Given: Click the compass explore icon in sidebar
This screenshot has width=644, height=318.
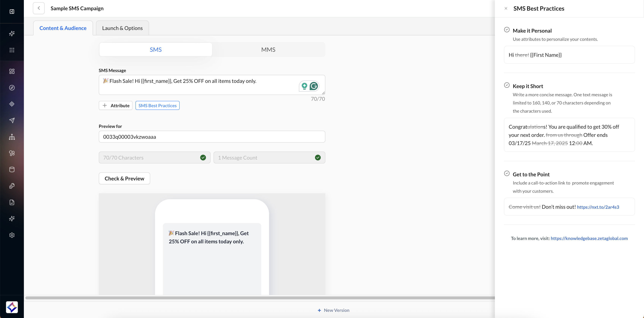Looking at the screenshot, I should coord(12,88).
